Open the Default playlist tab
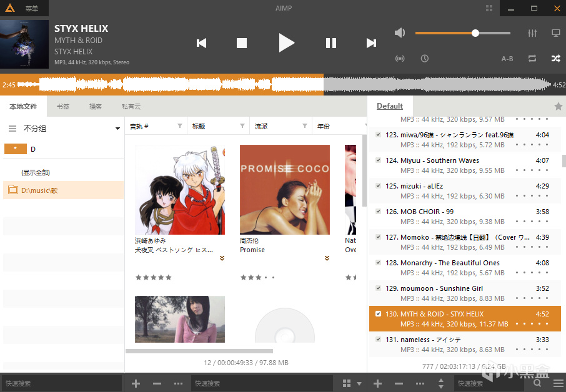 click(x=390, y=106)
